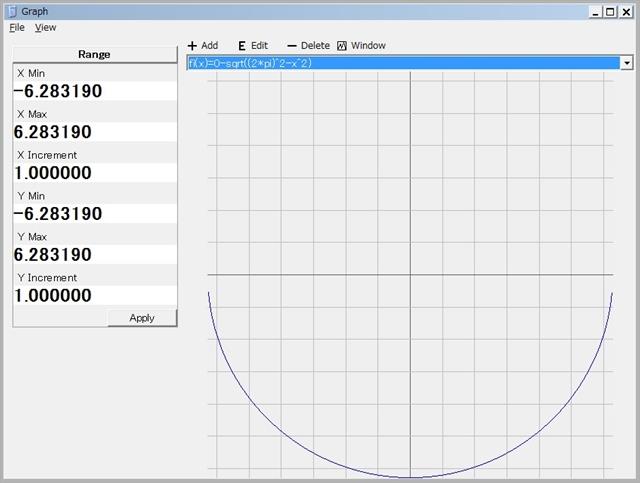The image size is (640, 483).
Task: Click the 'X Max' label
Action: click(32, 114)
